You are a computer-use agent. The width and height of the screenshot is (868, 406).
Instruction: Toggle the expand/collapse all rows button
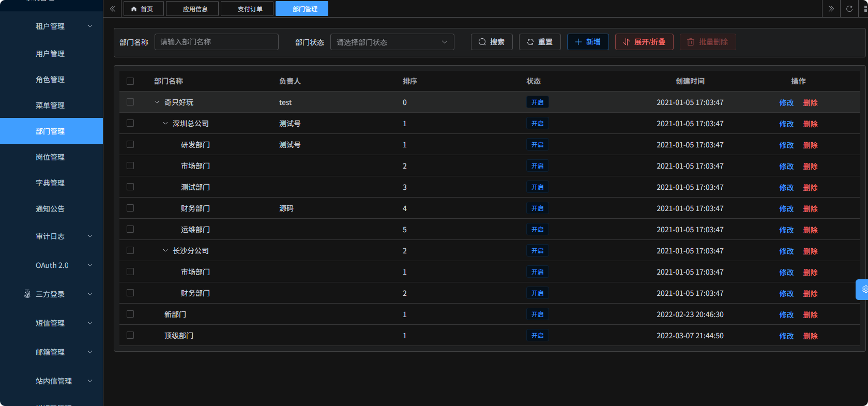[644, 42]
